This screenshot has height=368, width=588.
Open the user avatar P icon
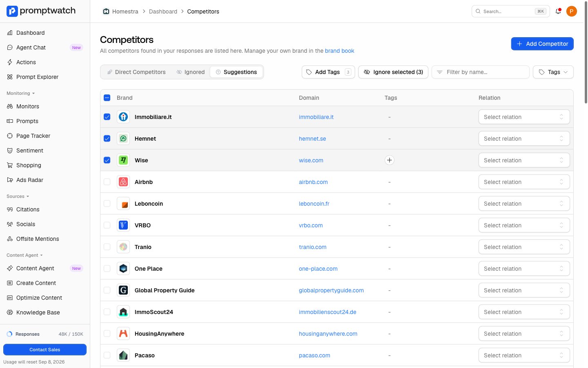click(x=572, y=11)
